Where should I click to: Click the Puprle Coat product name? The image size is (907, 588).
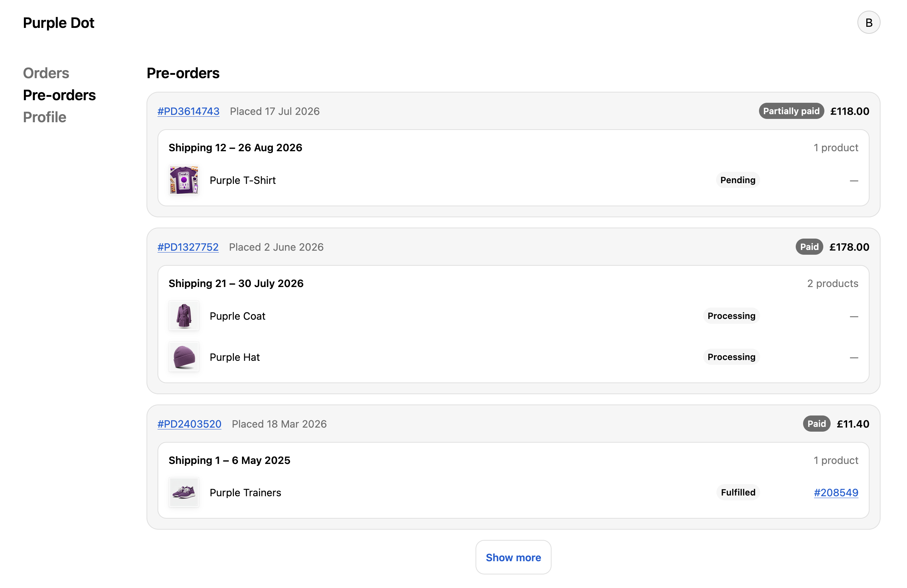tap(238, 316)
